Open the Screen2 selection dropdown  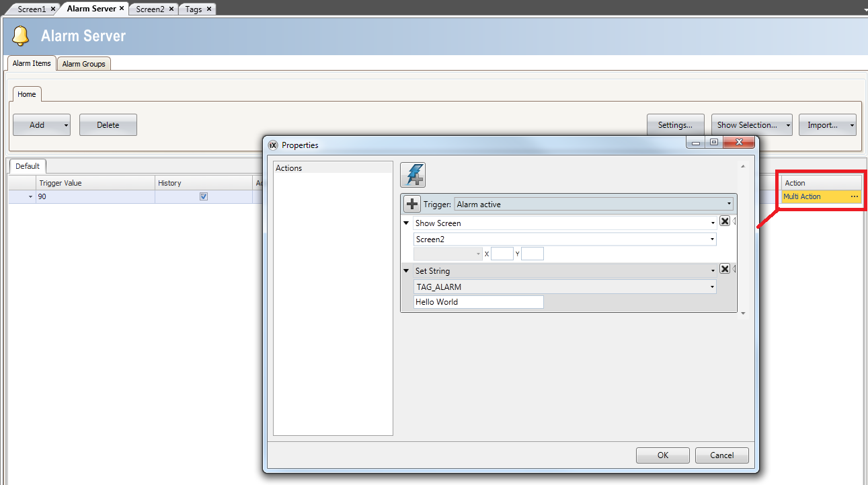tap(713, 239)
